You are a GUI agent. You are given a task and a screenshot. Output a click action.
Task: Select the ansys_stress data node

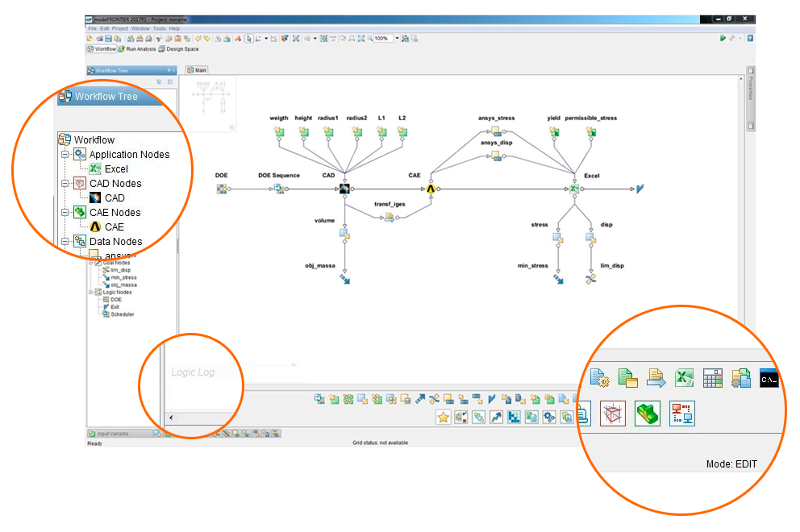(x=497, y=131)
